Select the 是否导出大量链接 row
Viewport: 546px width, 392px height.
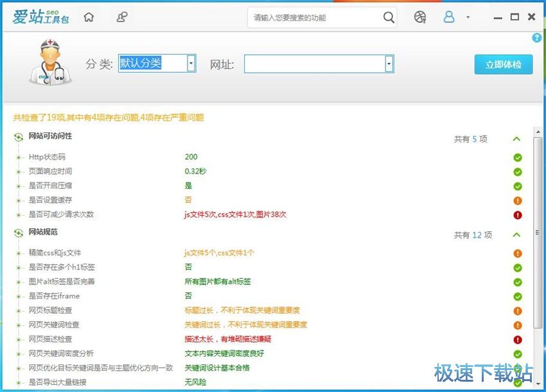tap(270, 382)
